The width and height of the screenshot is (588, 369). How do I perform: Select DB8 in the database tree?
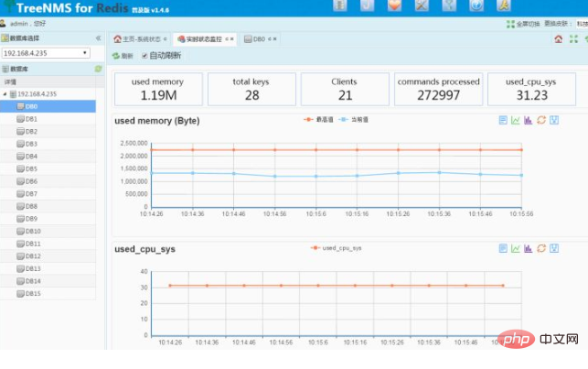[48, 206]
